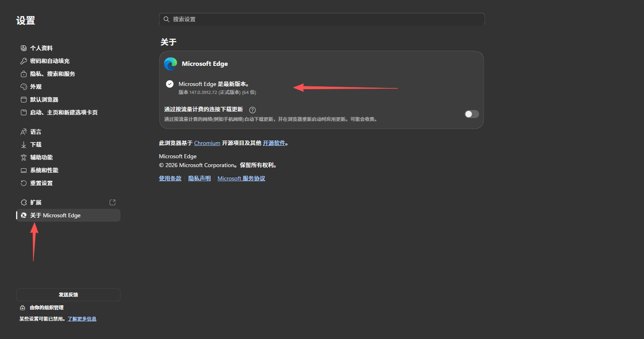Viewport: 644px width, 339px height.
Task: Click the download arrow icon beside 下载
Action: [24, 145]
